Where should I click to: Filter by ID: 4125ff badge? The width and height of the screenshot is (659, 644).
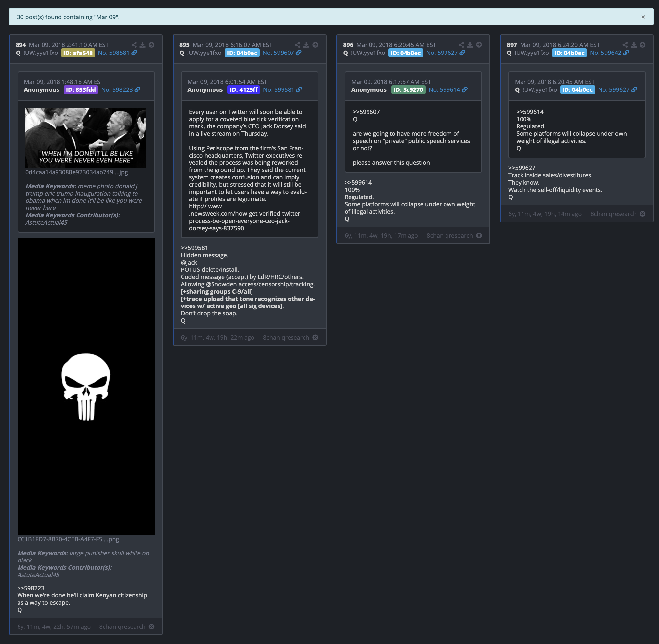click(244, 89)
